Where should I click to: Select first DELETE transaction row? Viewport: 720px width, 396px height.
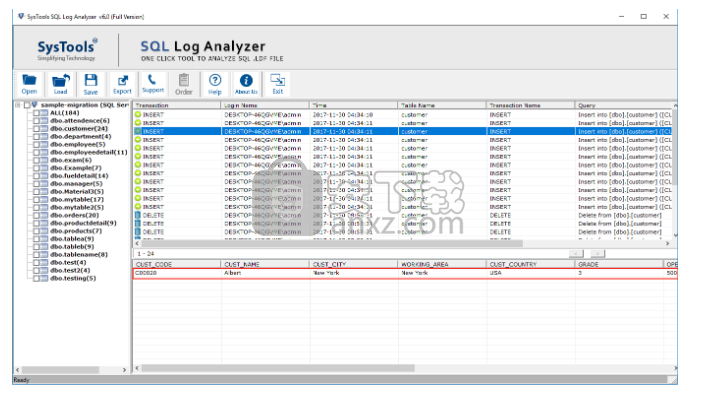point(403,215)
